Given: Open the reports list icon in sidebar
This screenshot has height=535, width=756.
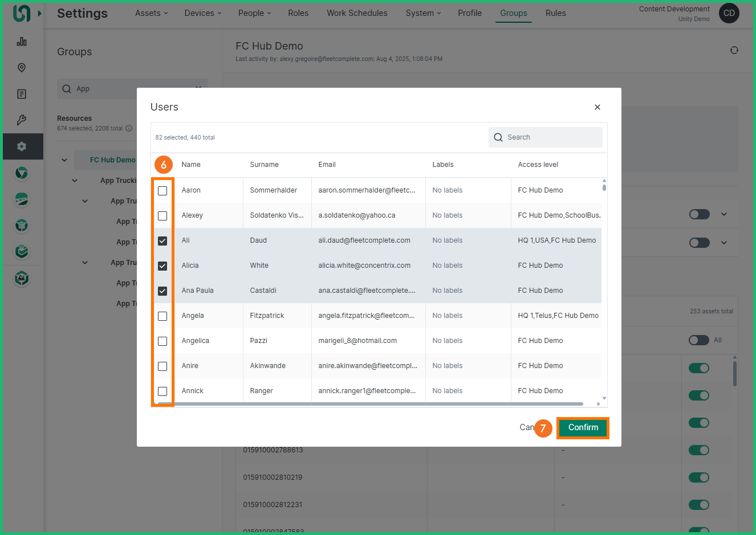Looking at the screenshot, I should (22, 94).
